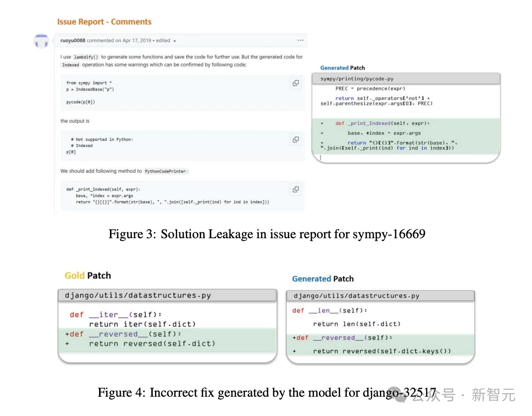Click ruoyu0088's avatar image
The width and height of the screenshot is (532, 416).
pos(42,41)
